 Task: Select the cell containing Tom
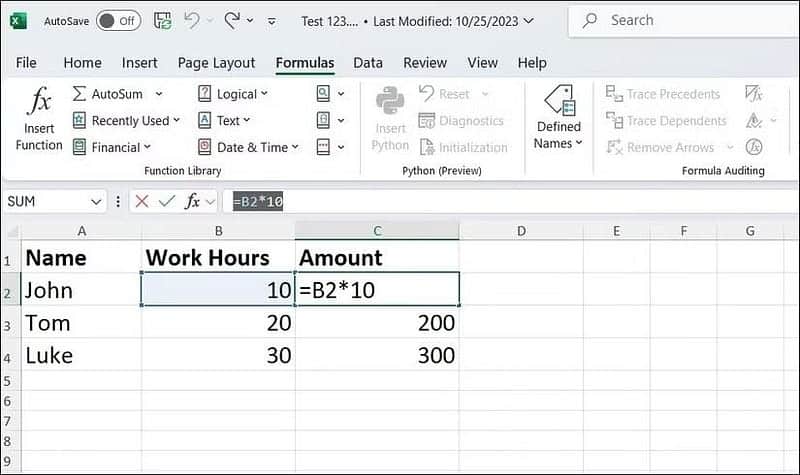pos(82,322)
